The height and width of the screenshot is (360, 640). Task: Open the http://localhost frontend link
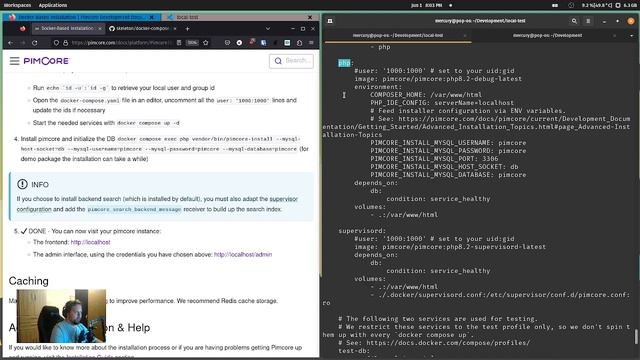coord(90,242)
